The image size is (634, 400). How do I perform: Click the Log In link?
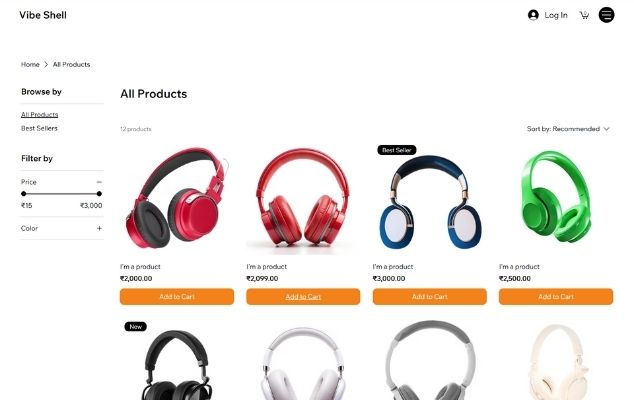[556, 15]
